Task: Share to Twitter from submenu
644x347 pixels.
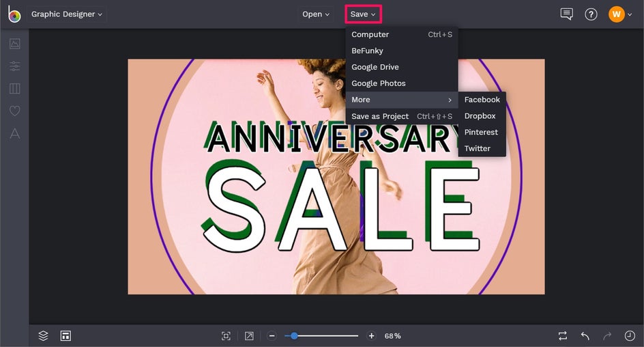Action: tap(482, 148)
